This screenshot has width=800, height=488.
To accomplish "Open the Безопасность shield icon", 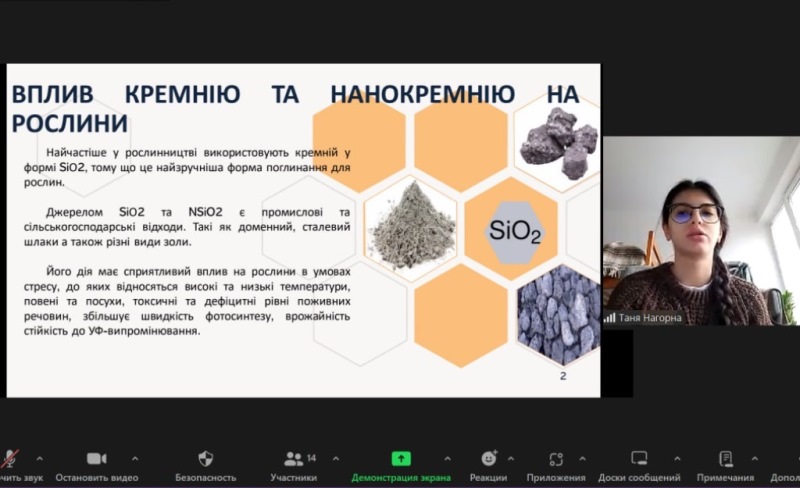I will (x=206, y=458).
